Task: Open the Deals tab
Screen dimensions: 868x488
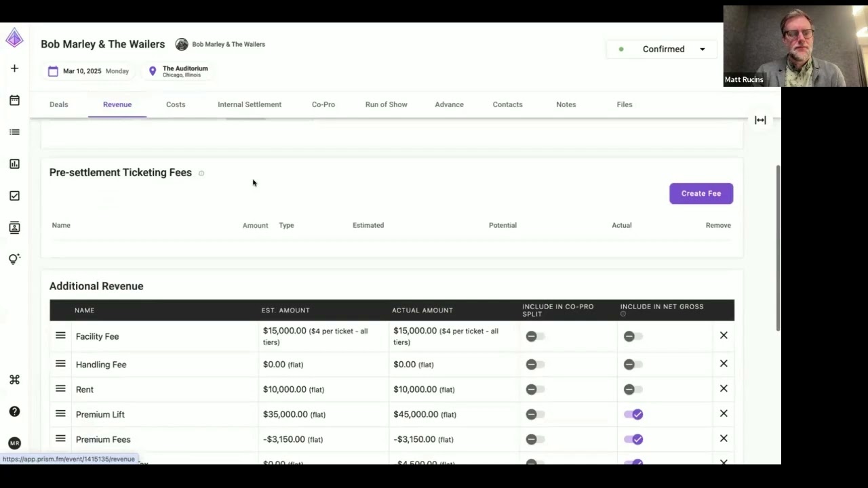Action: coord(59,104)
